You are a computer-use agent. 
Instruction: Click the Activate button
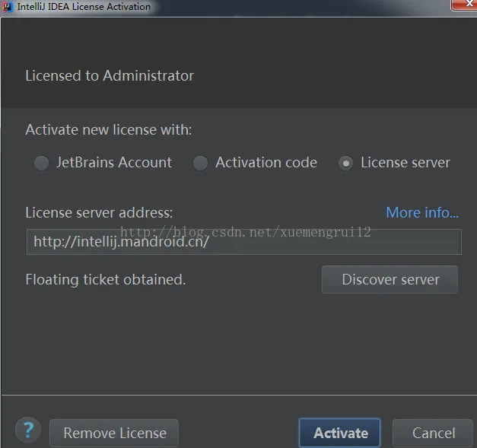click(x=339, y=433)
